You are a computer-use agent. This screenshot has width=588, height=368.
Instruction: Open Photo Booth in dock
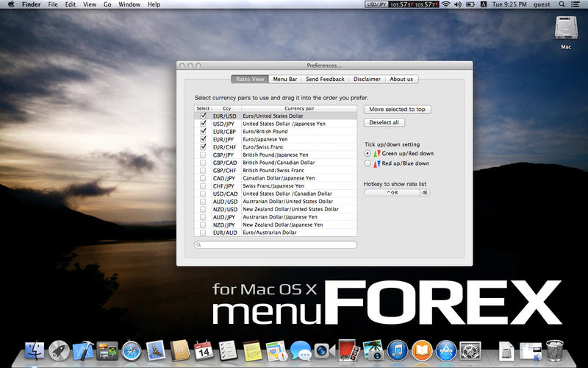click(x=348, y=351)
